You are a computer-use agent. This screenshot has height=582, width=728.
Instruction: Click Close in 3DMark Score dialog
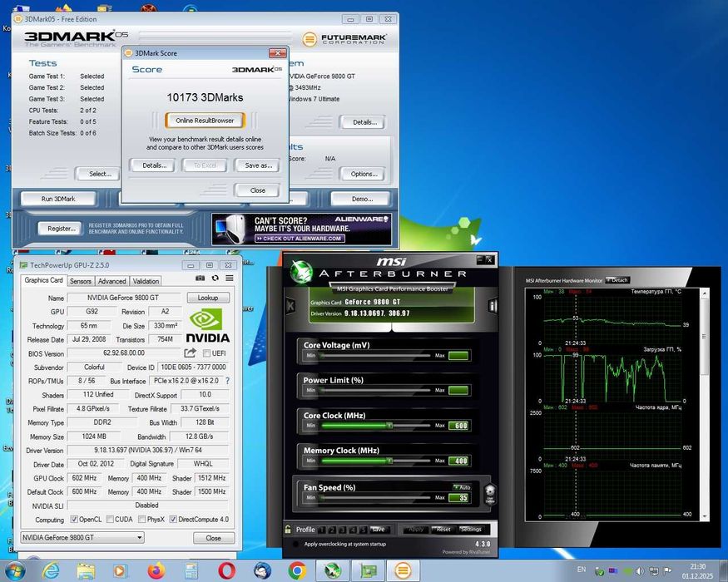pyautogui.click(x=258, y=190)
